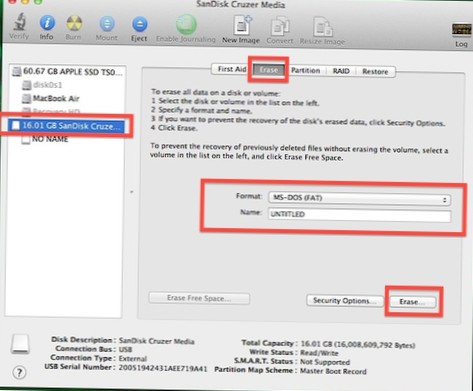Viewport: 473px width, 391px height.
Task: Select MacBook Air volume
Action: [x=50, y=98]
